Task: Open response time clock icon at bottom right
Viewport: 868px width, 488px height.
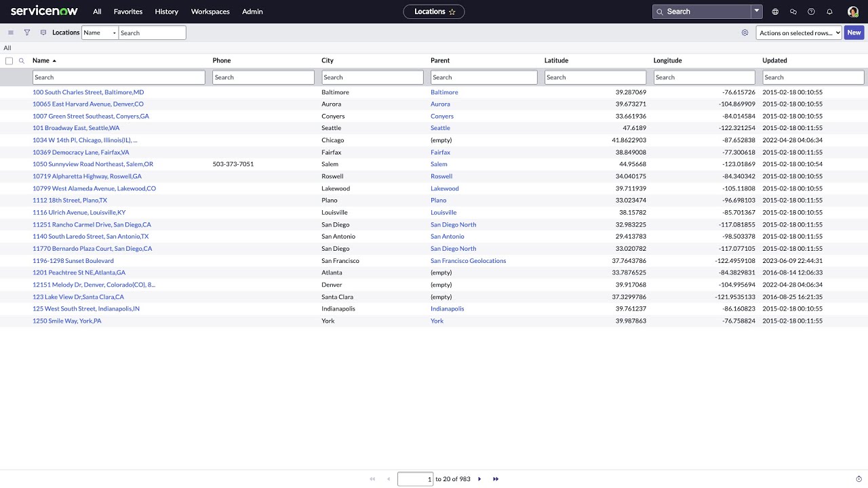Action: (x=859, y=479)
